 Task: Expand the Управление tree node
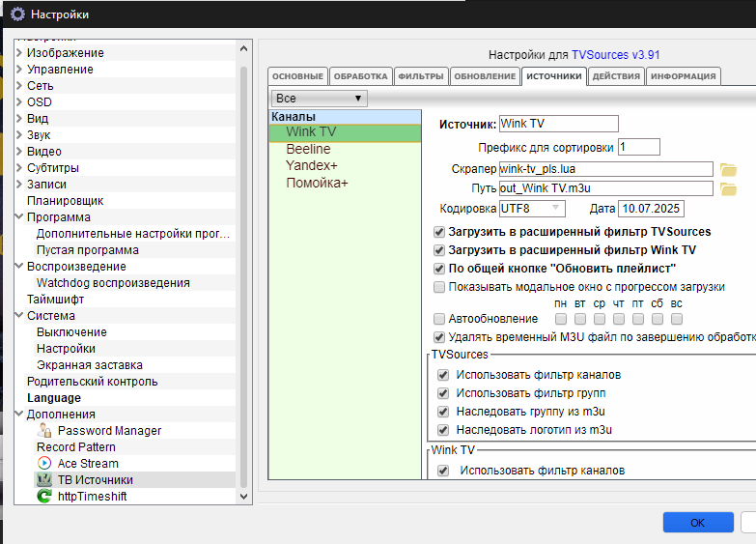click(x=19, y=69)
